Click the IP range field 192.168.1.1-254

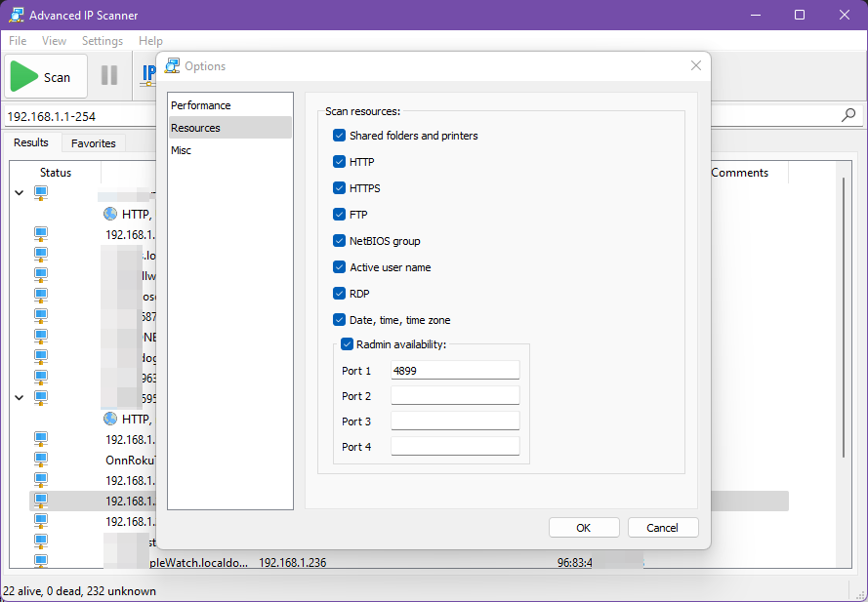pyautogui.click(x=80, y=116)
